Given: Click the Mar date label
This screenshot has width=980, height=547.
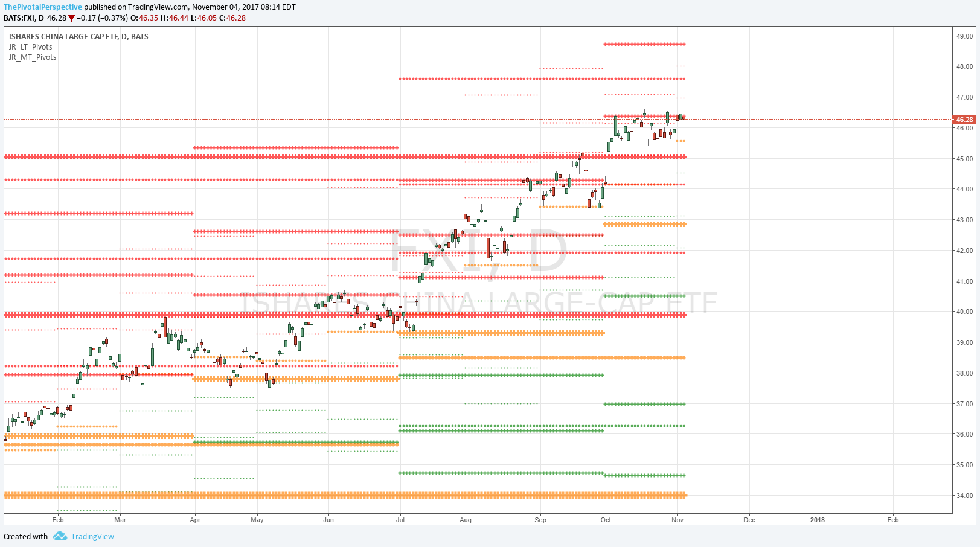Looking at the screenshot, I should [120, 520].
